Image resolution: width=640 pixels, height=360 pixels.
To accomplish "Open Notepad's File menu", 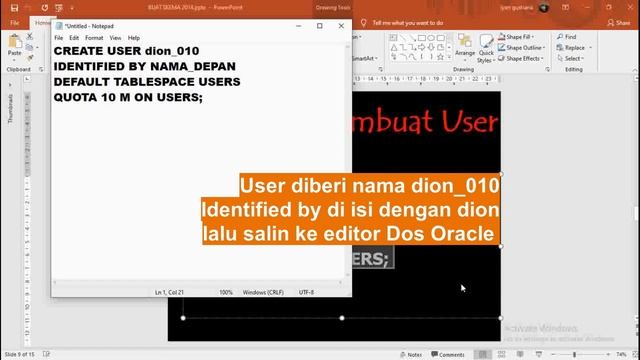I will click(x=59, y=38).
